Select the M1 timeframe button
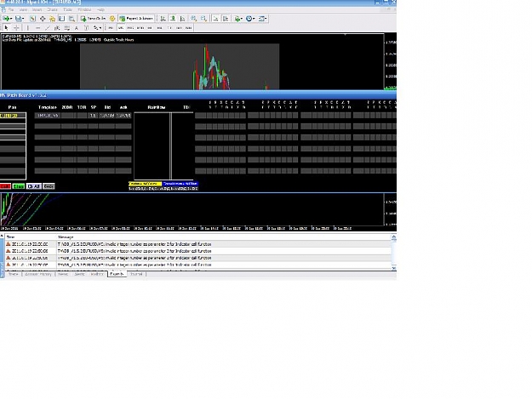Screen dimensions: 532x399 111,28
